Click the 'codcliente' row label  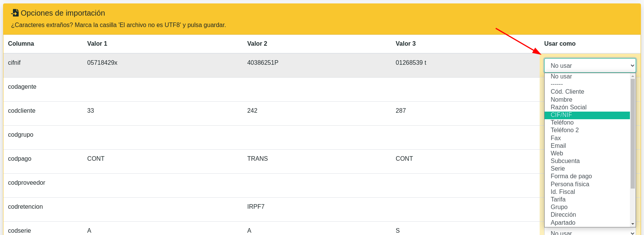coord(22,111)
